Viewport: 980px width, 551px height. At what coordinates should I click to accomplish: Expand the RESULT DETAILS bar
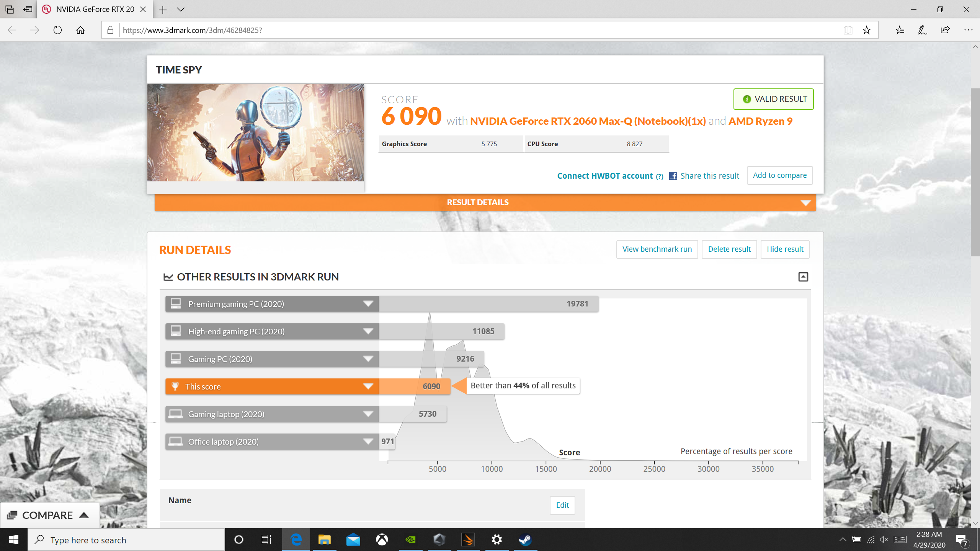[485, 202]
